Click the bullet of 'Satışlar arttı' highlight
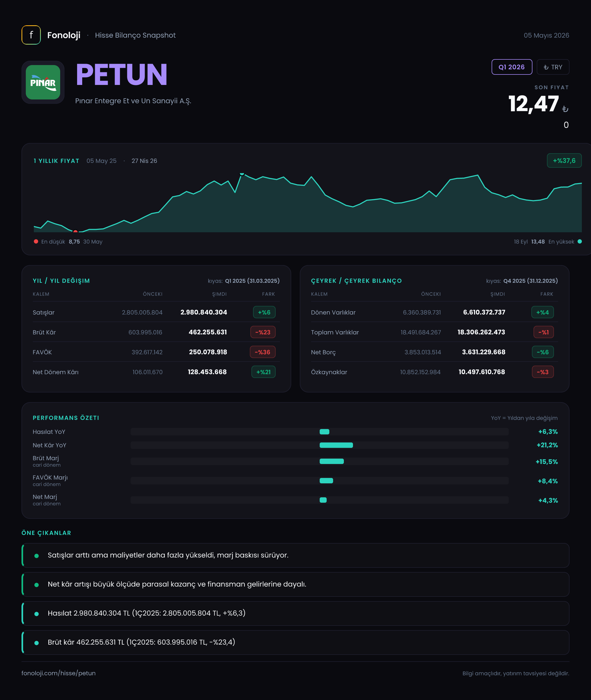 pyautogui.click(x=37, y=555)
